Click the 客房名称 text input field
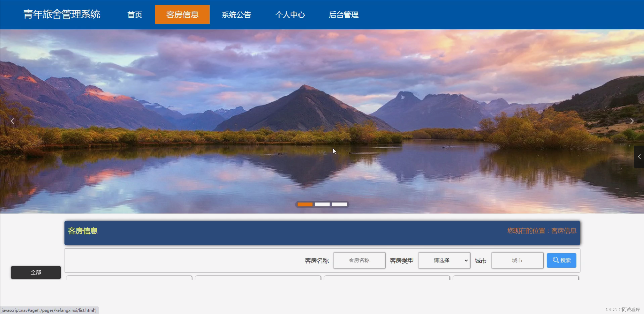 359,260
